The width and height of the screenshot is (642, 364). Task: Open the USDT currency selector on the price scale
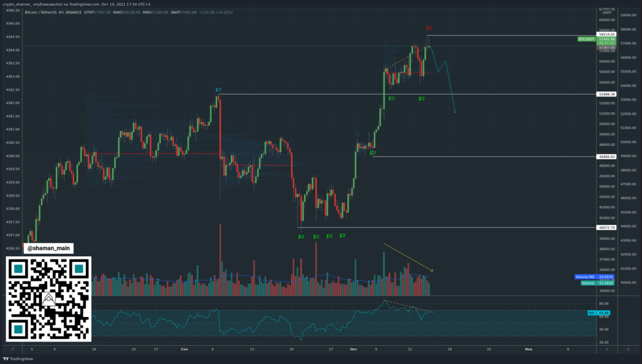(x=606, y=11)
